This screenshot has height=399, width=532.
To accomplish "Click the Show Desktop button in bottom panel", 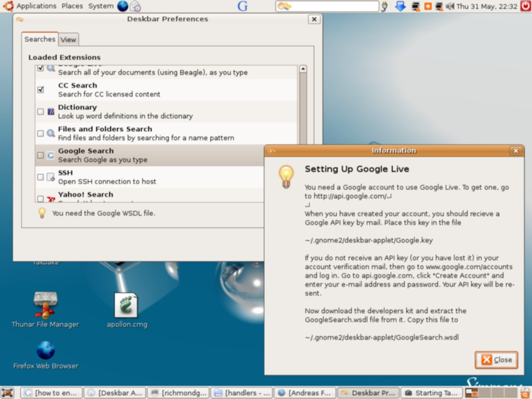I will coord(7,393).
